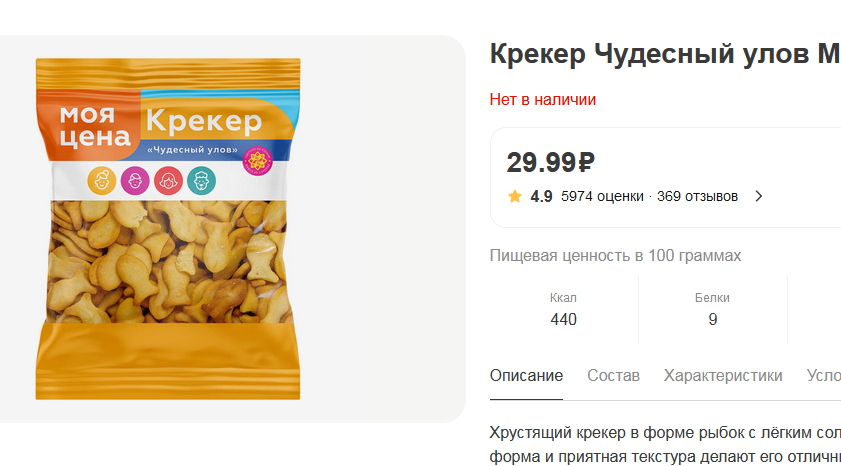Open reviews via the chevron arrow
Image resolution: width=841 pixels, height=466 pixels.
tap(758, 196)
